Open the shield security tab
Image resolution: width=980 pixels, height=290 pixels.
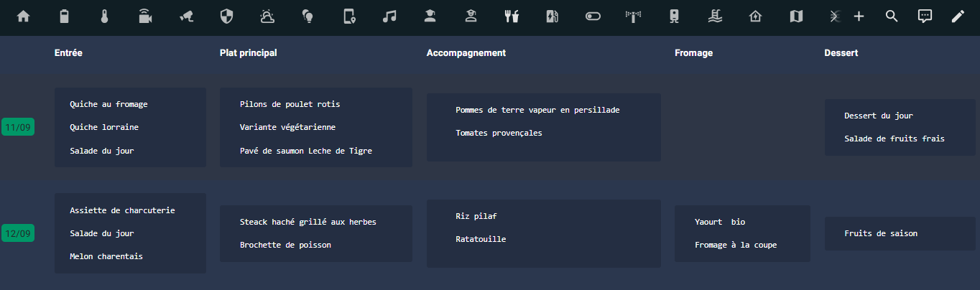(226, 17)
